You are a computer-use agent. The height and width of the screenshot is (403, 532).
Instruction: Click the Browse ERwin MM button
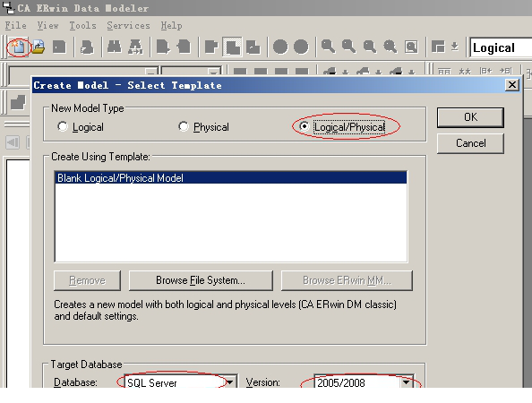click(x=347, y=280)
